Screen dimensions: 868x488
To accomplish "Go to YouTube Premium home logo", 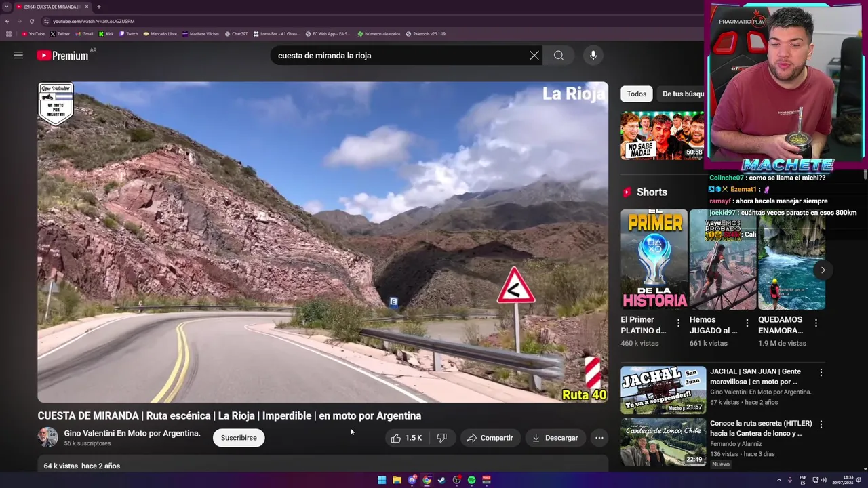I will pyautogui.click(x=62, y=56).
